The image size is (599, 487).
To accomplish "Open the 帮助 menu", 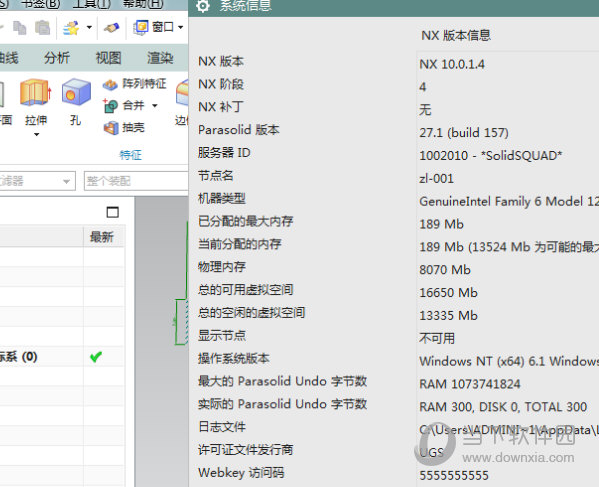I will (x=143, y=4).
